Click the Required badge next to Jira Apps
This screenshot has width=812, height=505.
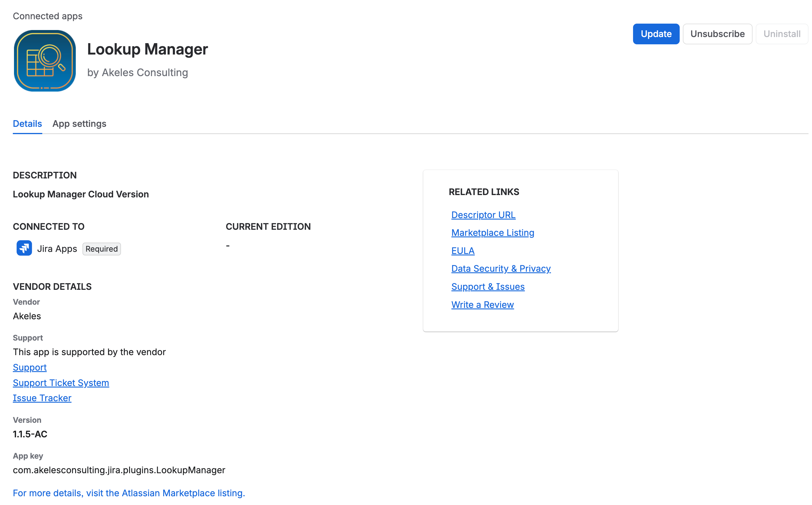point(101,249)
